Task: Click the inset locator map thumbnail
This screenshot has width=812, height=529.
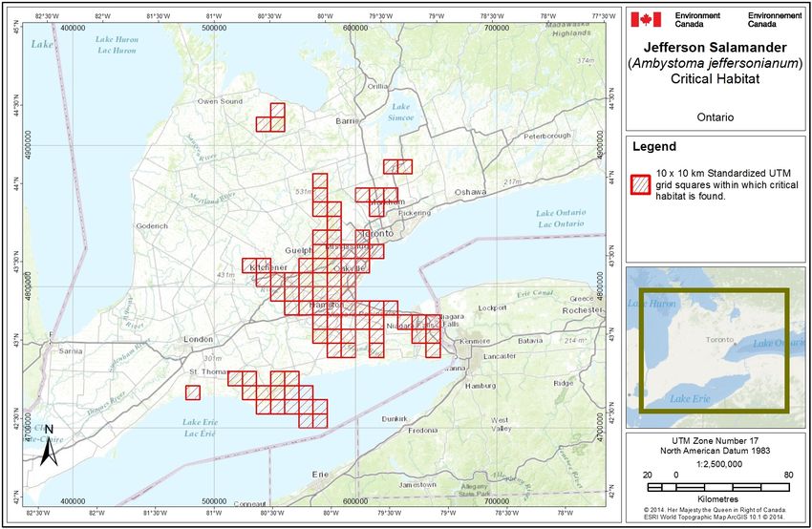Action: point(716,348)
